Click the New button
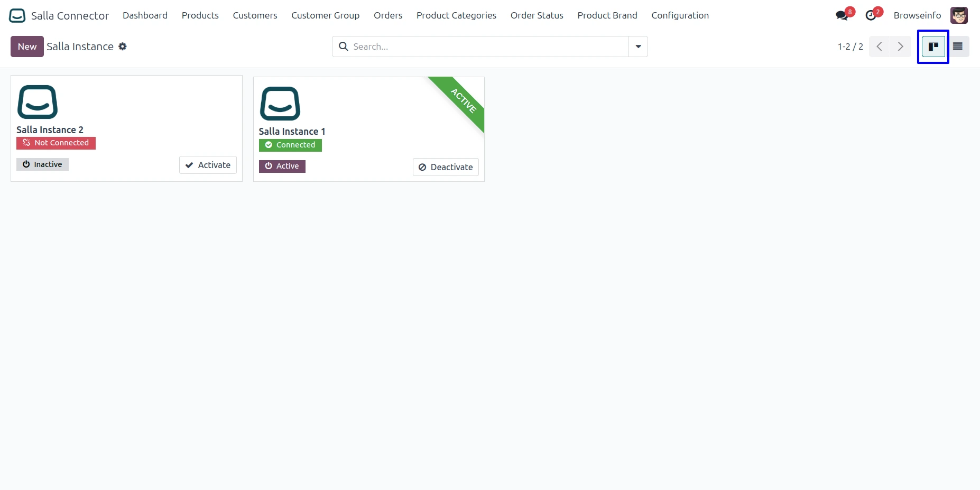Viewport: 980px width, 490px height. (x=27, y=47)
